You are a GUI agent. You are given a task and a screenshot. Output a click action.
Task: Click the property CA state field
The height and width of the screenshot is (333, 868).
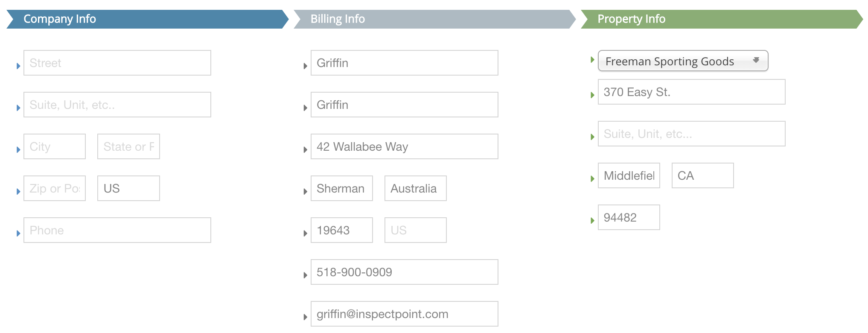703,175
